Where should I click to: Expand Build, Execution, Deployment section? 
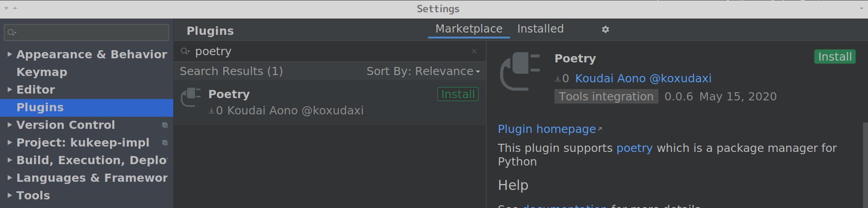point(10,160)
